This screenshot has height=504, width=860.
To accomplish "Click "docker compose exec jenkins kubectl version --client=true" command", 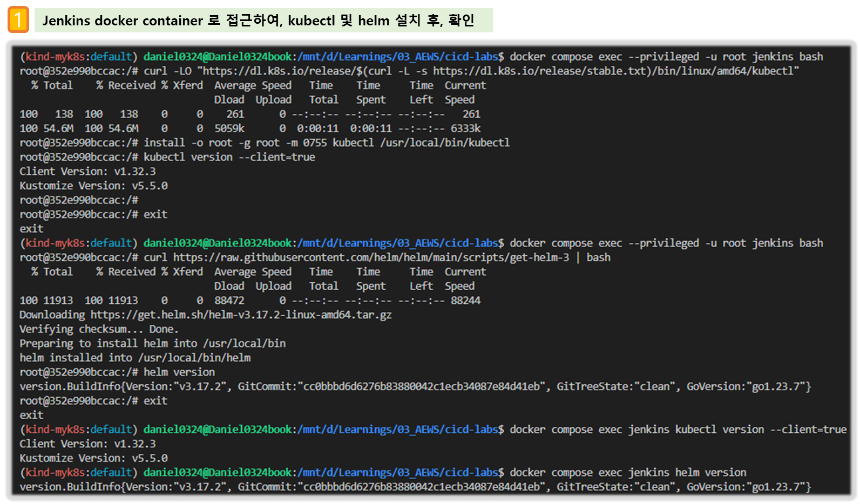I will tap(678, 430).
